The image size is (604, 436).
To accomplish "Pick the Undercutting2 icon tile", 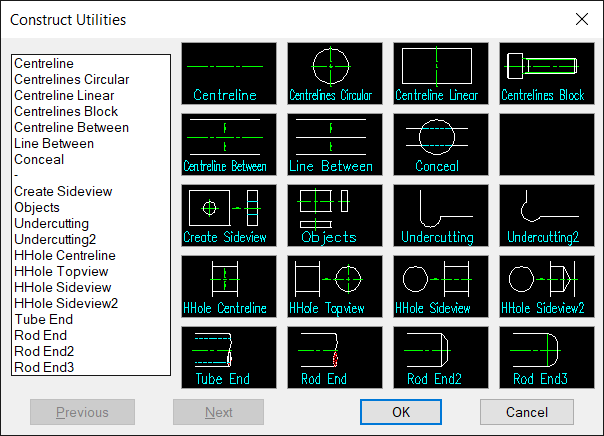I will point(547,216).
